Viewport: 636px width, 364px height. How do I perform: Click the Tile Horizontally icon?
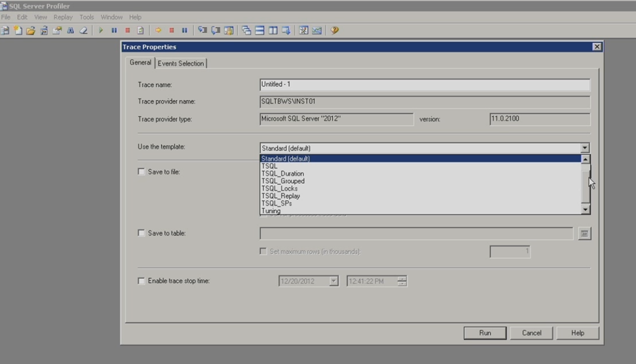tap(260, 30)
